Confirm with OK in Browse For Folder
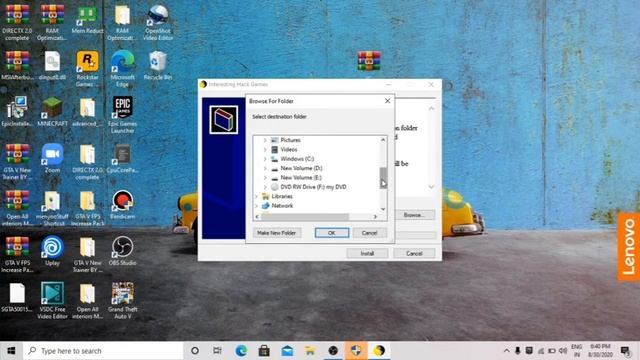 (332, 233)
